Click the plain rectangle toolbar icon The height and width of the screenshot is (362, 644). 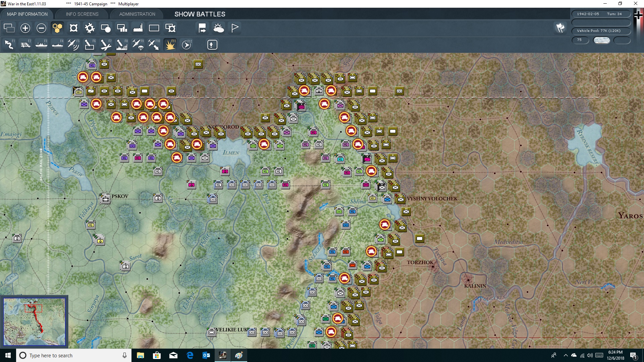(x=154, y=28)
